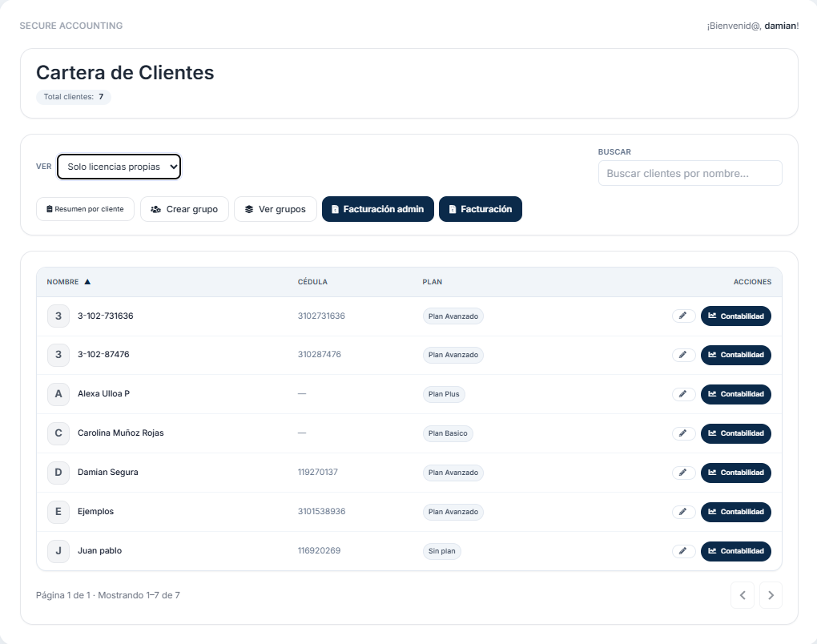The width and height of the screenshot is (817, 644).
Task: Open Ver grupos
Action: tap(275, 209)
